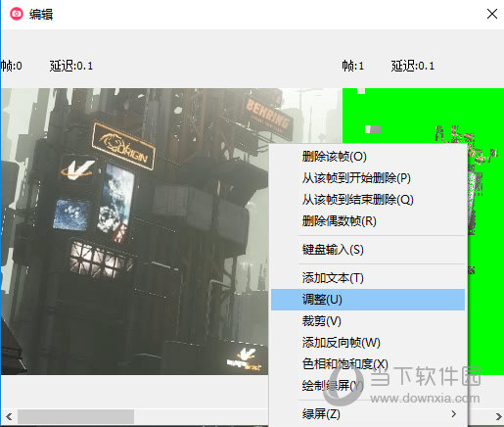
Task: Click the 帧:1 label
Action: [352, 66]
